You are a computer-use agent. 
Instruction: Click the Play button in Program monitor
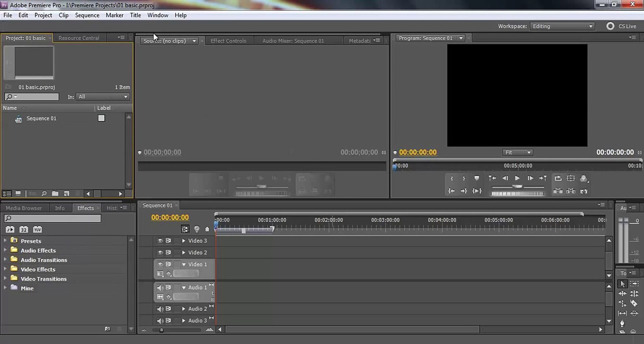(517, 178)
